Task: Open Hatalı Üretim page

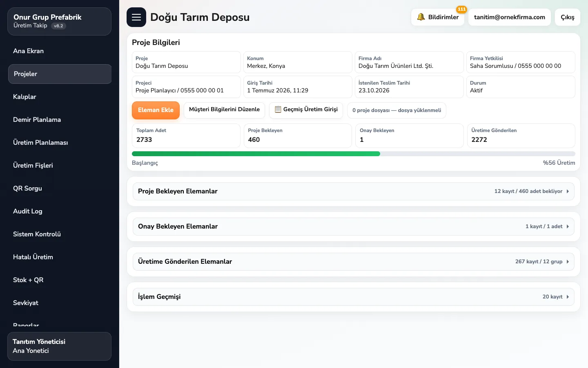Action: pos(60,257)
